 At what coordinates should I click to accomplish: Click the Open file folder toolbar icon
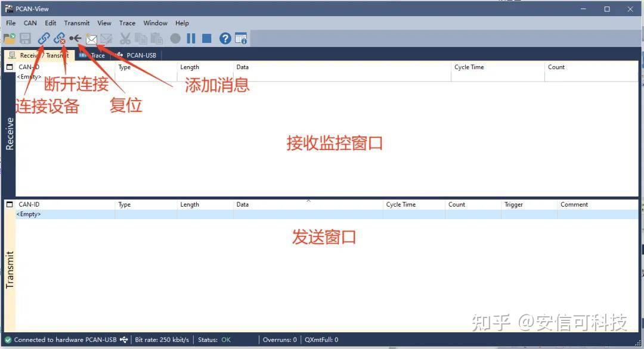point(10,39)
